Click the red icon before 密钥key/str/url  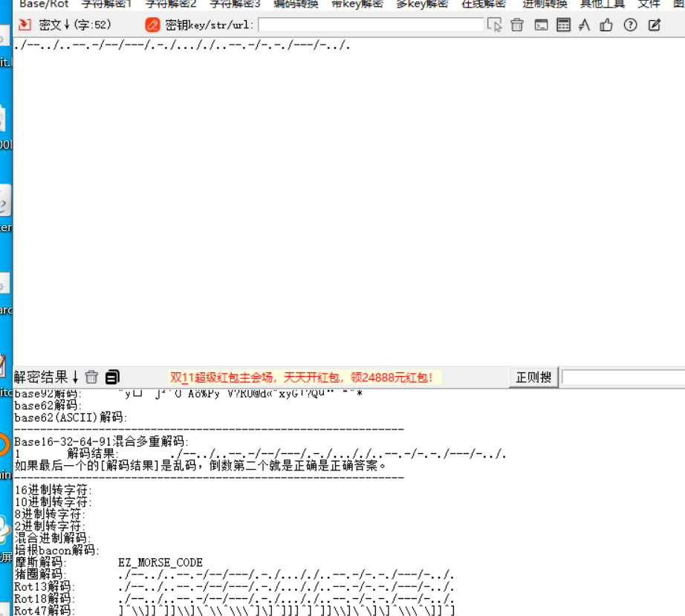click(x=152, y=25)
